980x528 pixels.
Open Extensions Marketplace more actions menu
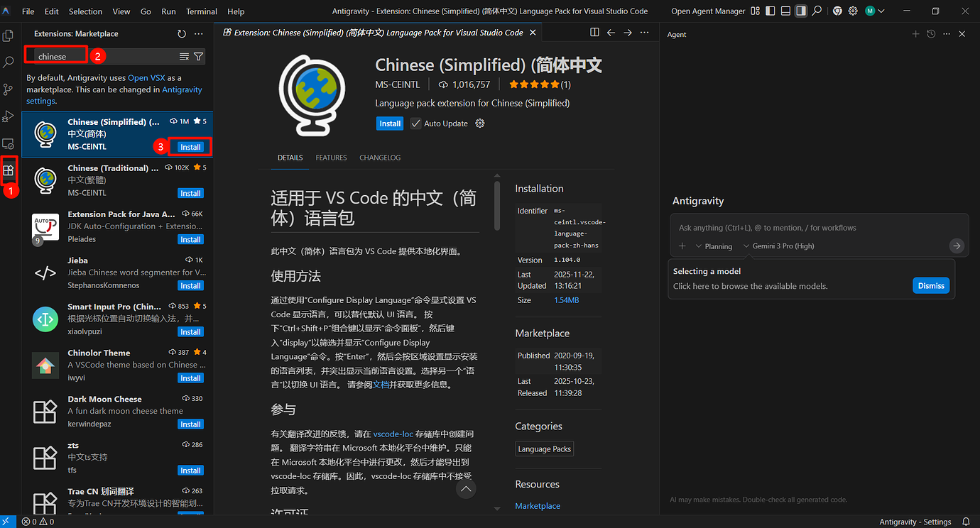click(x=199, y=34)
